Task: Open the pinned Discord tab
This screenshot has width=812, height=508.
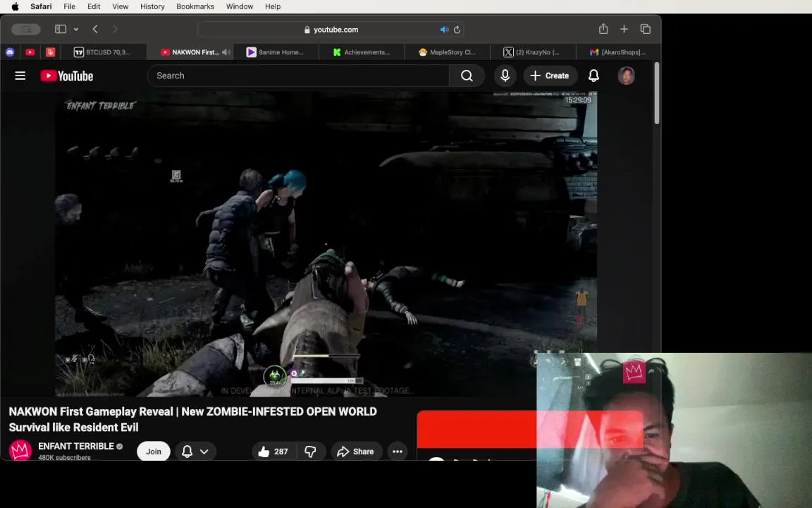Action: (10, 52)
